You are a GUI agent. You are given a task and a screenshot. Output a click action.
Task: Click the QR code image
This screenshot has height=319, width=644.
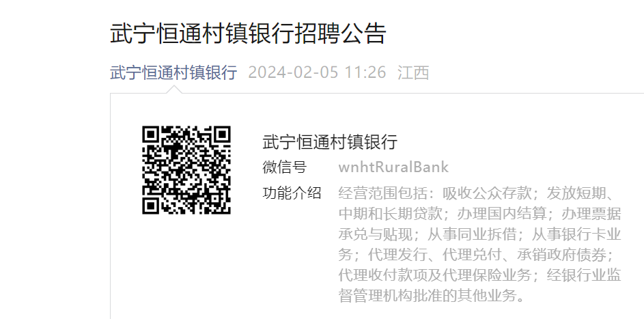[x=186, y=170]
